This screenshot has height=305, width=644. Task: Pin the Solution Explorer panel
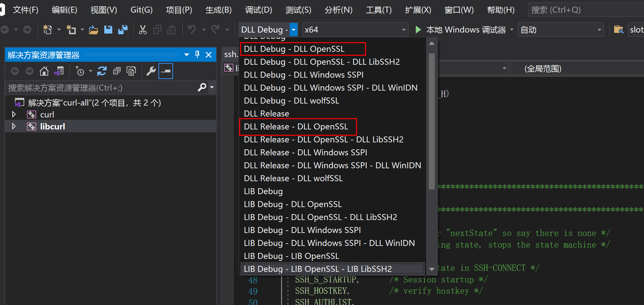(x=197, y=54)
